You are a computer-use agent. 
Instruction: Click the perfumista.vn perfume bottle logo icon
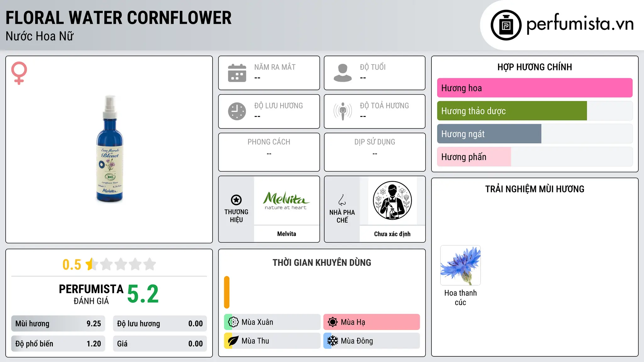[506, 25]
